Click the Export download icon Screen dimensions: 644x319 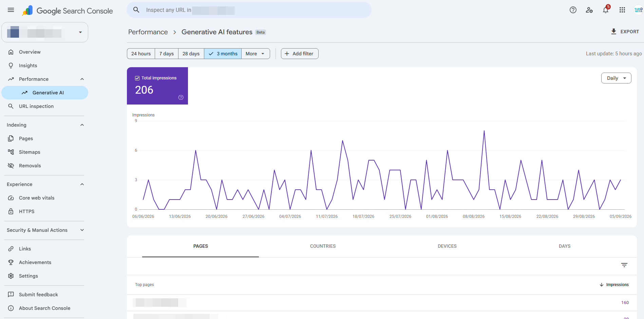coord(613,32)
